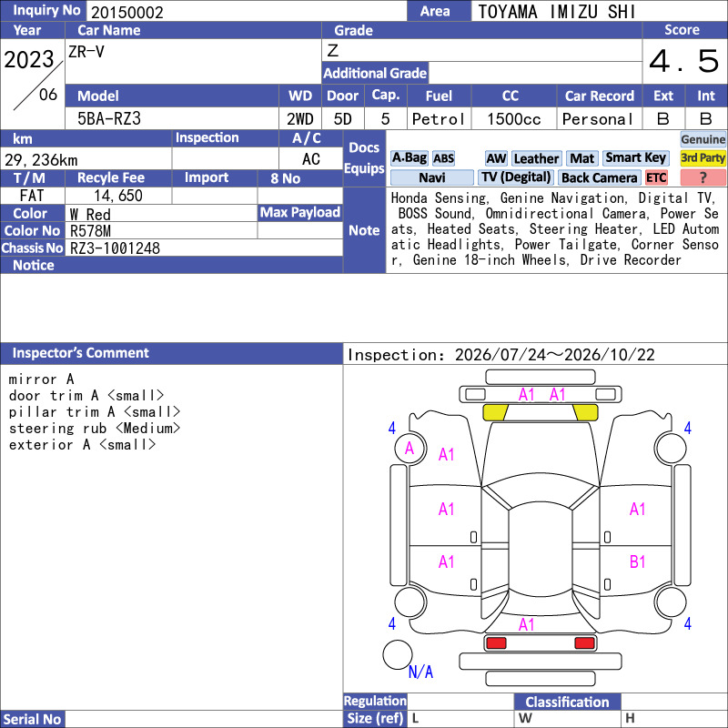
Task: Click the Leather equipment badge
Action: coord(536,158)
